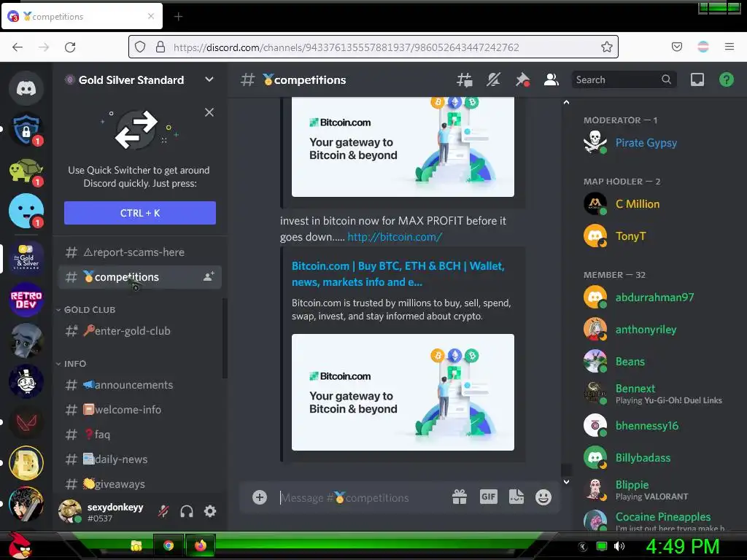Open the daily-news channel
Image resolution: width=747 pixels, height=560 pixels.
[x=139, y=459]
